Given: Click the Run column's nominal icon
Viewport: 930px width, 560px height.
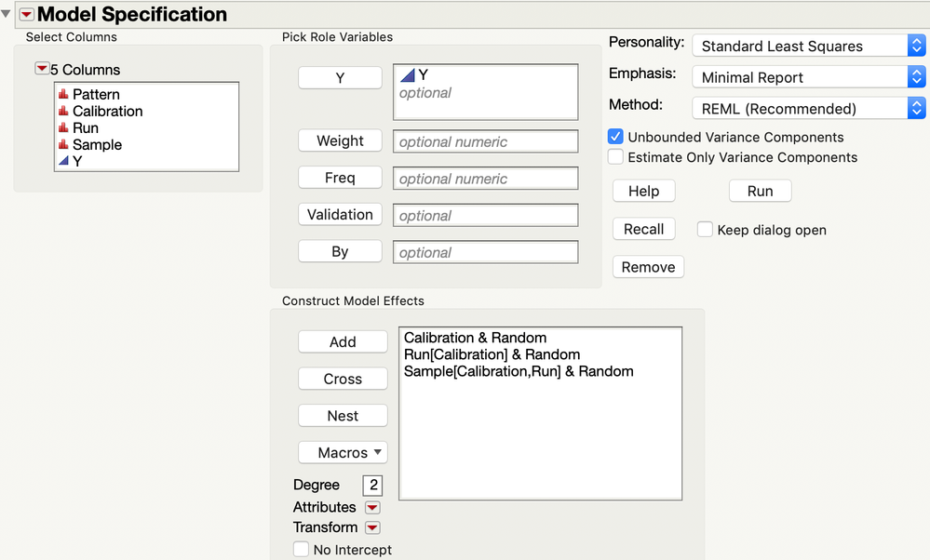Looking at the screenshot, I should pyautogui.click(x=63, y=127).
